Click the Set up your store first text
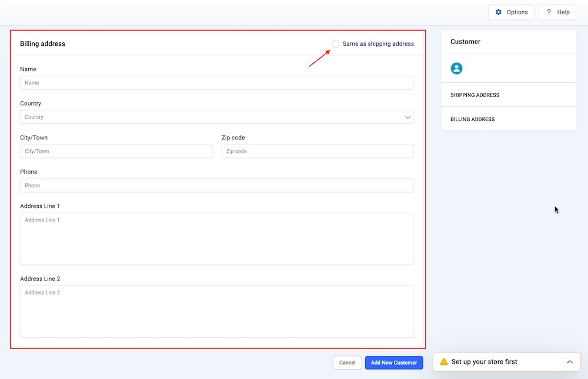Screen dimensions: 588x379 point(484,362)
